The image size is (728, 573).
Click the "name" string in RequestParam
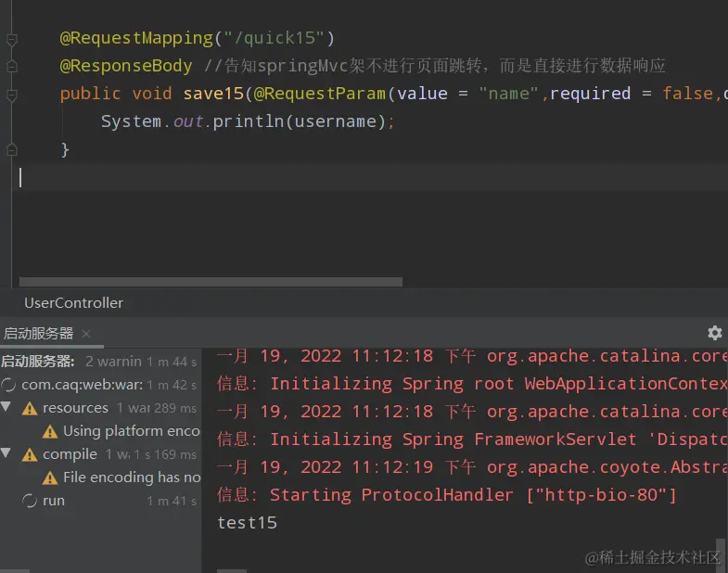(x=508, y=94)
